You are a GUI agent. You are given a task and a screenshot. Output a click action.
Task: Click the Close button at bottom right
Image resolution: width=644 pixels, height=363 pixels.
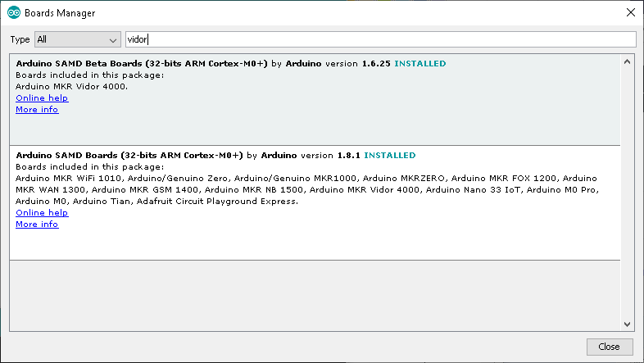[x=610, y=347]
